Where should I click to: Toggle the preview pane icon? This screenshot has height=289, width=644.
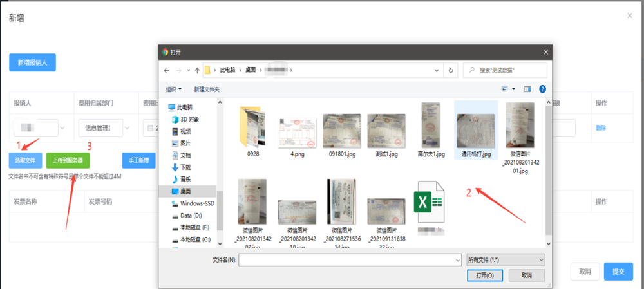pyautogui.click(x=527, y=89)
